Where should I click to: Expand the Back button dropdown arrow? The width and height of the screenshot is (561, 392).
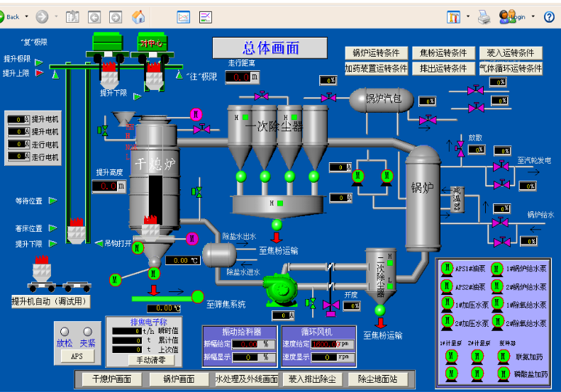point(27,16)
